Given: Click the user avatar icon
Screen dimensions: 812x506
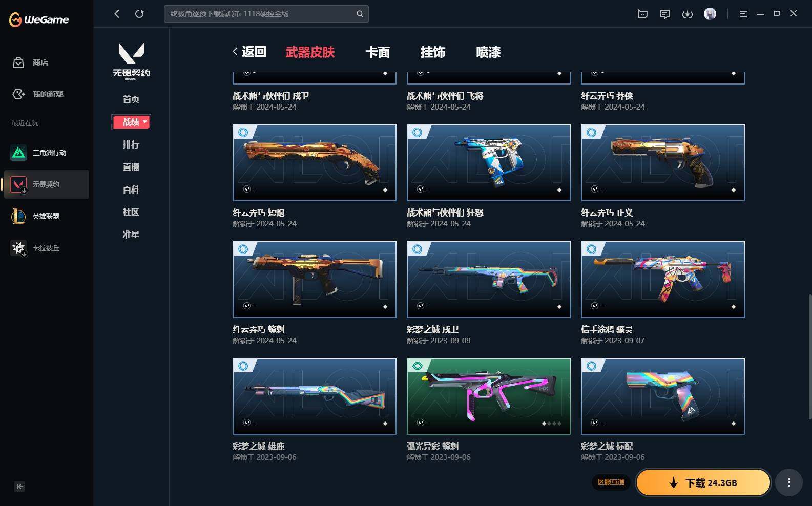Looking at the screenshot, I should [710, 14].
